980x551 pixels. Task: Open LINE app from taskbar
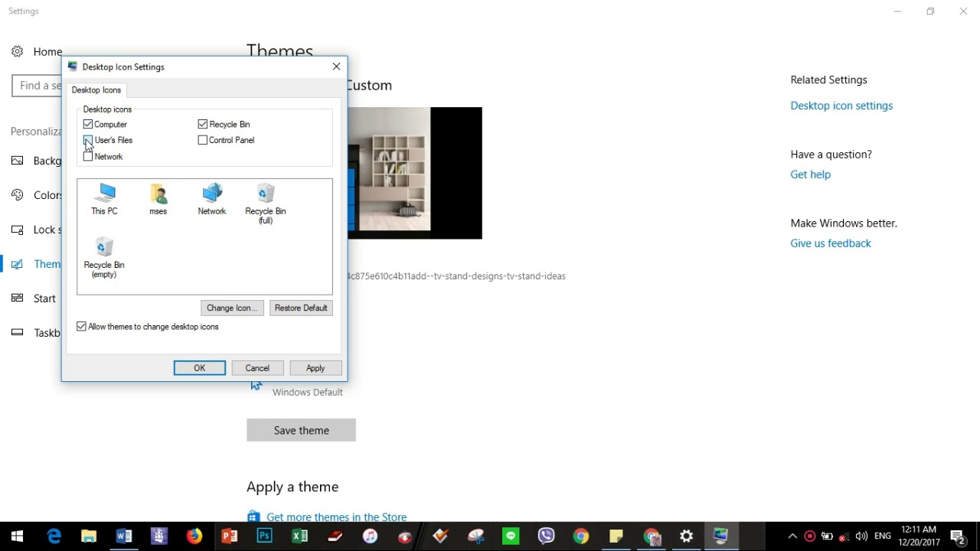511,536
